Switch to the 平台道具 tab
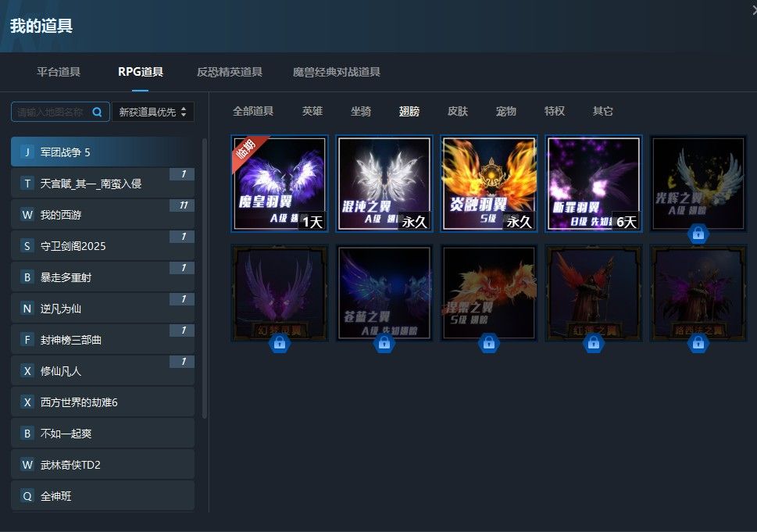 click(59, 72)
